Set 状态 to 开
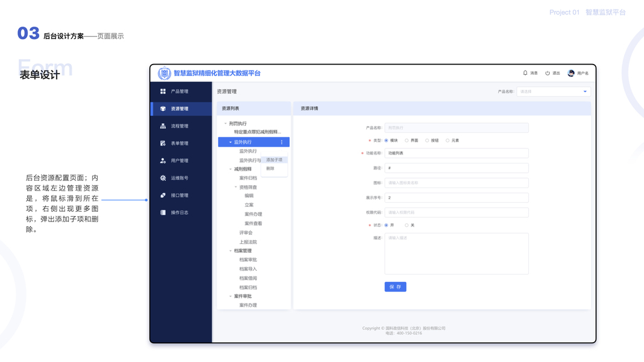This screenshot has height=362, width=644. (x=386, y=225)
